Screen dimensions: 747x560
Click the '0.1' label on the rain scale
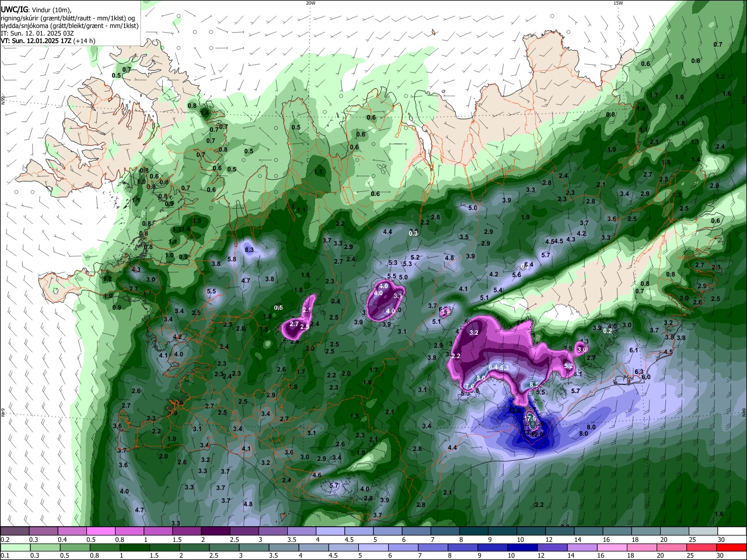pyautogui.click(x=5, y=556)
